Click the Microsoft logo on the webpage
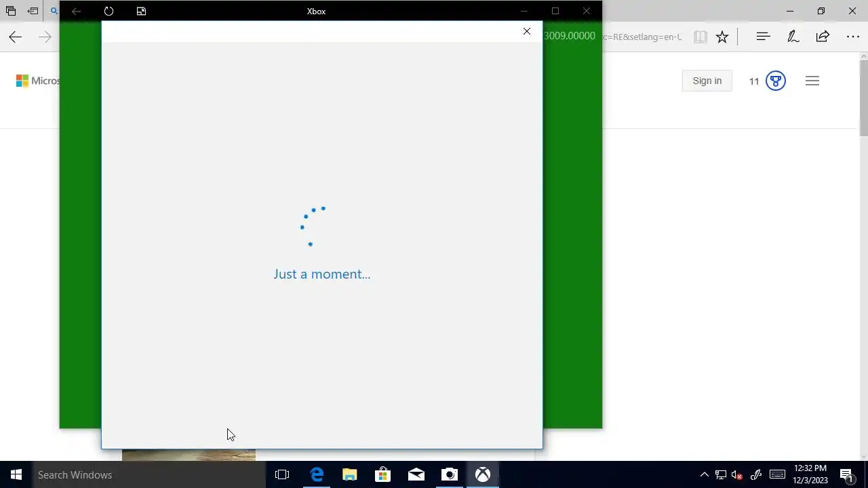This screenshot has height=488, width=868. (x=38, y=81)
